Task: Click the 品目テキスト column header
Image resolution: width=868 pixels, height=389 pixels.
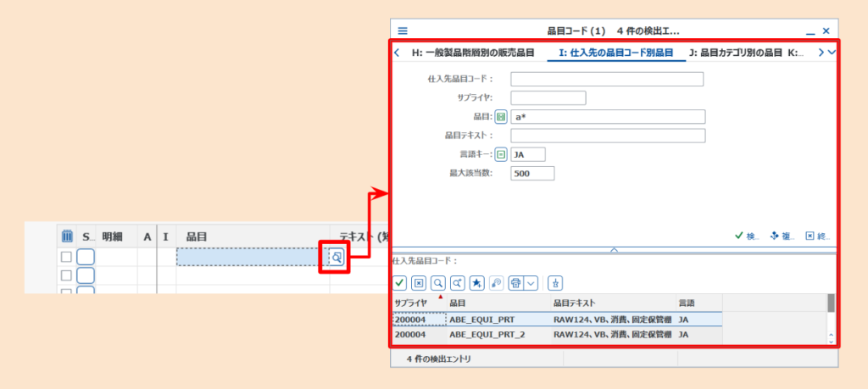Action: [x=613, y=303]
